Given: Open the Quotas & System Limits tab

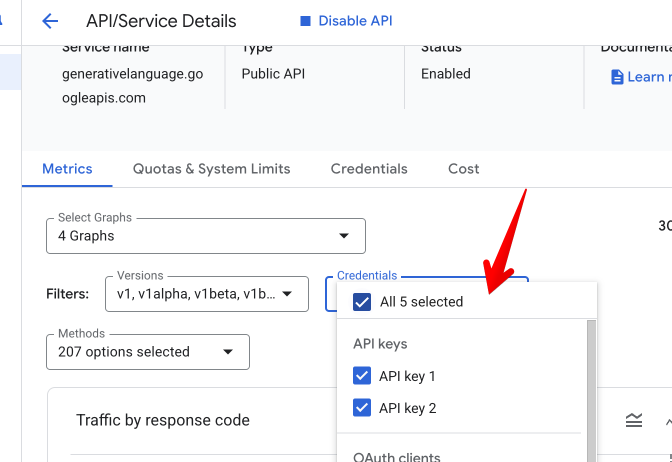Looking at the screenshot, I should [211, 169].
